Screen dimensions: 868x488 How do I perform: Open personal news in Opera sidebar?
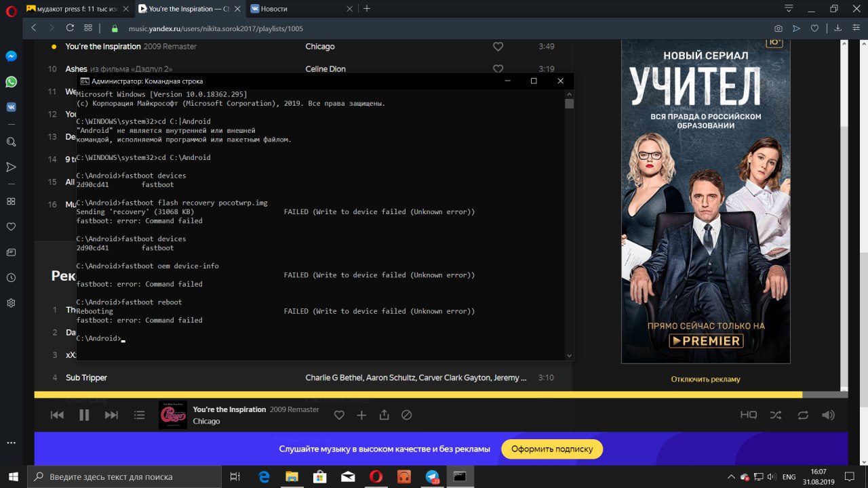coord(11,252)
